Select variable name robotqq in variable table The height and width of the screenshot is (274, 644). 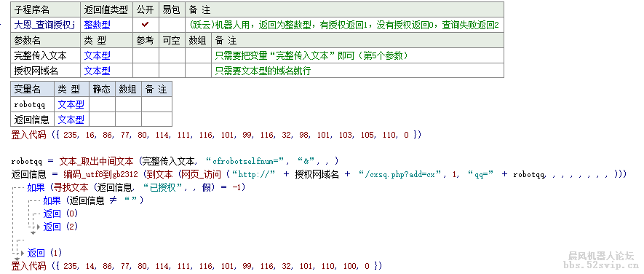point(29,104)
